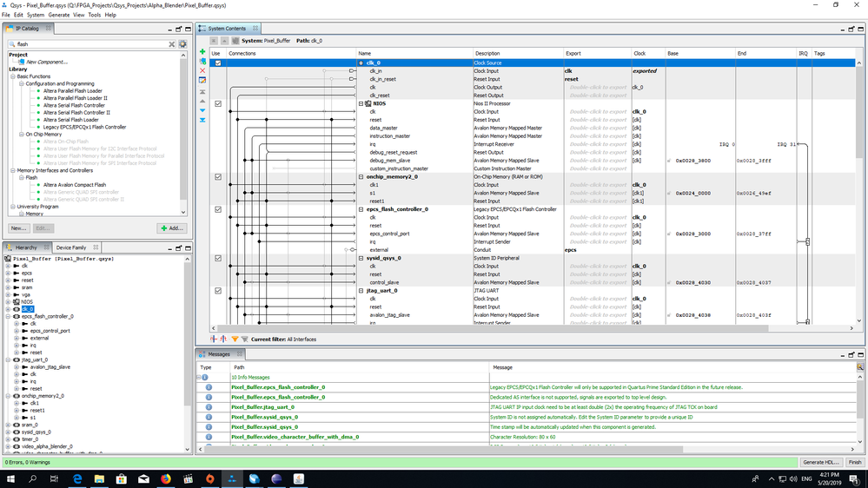Viewport: 868px width, 488px height.
Task: Open Firefox from the Windows taskbar
Action: [166, 478]
